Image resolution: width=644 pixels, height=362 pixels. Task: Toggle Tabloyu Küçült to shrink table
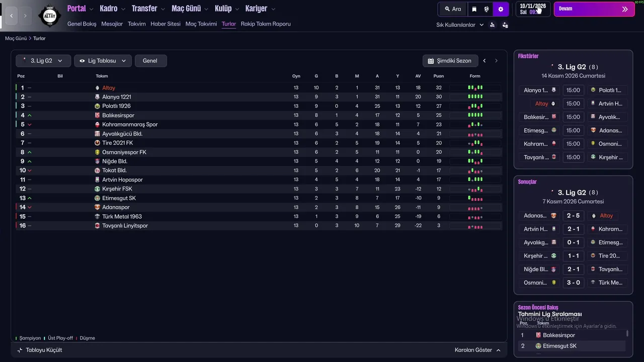tap(39, 350)
